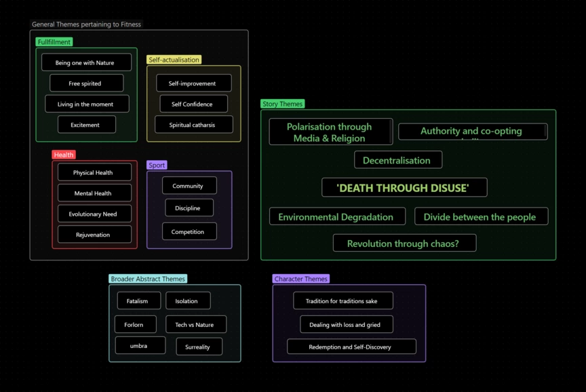Click the 'Divide between the people' card

click(x=482, y=216)
